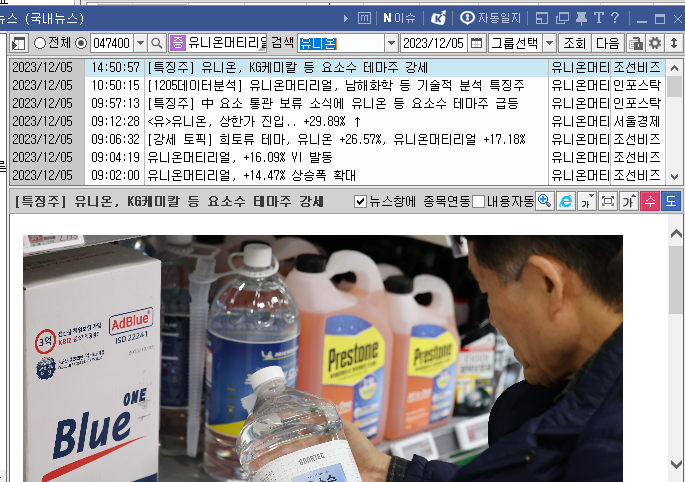Increase font size with large 가 icon

629,201
